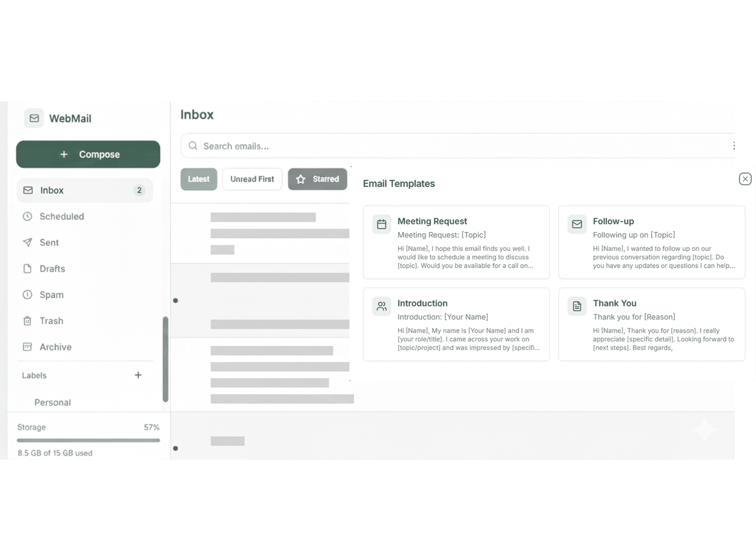Check the storage usage progress bar
Screen dimensions: 756x547
point(88,441)
